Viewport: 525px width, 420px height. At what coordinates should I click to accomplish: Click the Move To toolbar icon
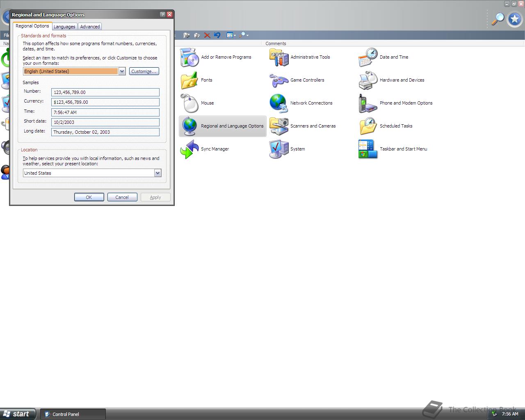coord(187,35)
